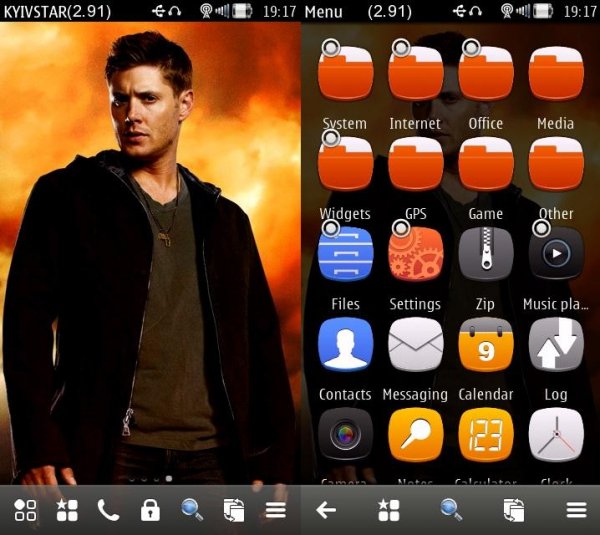Select the highlighted home screen page indicator dot
Viewport: 600px width, 535px height.
tap(169, 478)
